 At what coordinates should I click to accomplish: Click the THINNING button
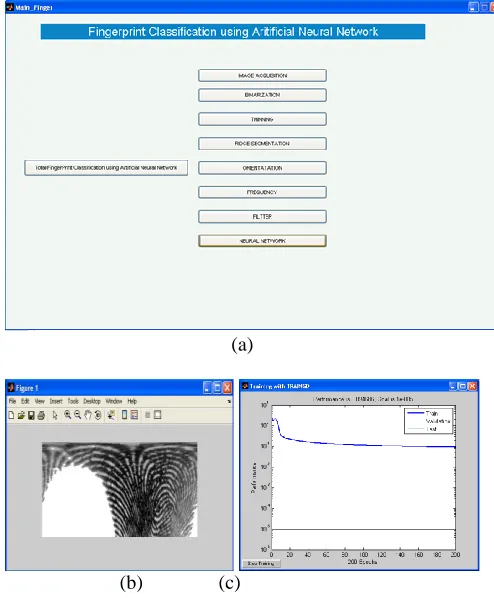[262, 119]
